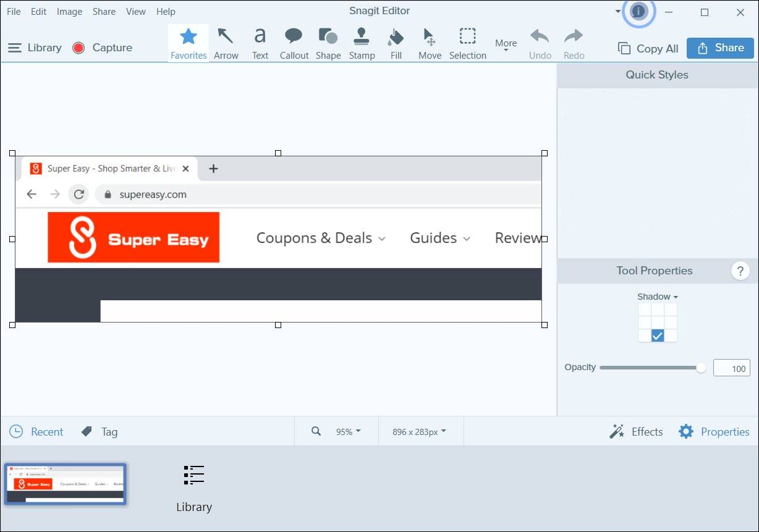The height and width of the screenshot is (532, 759).
Task: Copy All to clipboard
Action: (648, 49)
